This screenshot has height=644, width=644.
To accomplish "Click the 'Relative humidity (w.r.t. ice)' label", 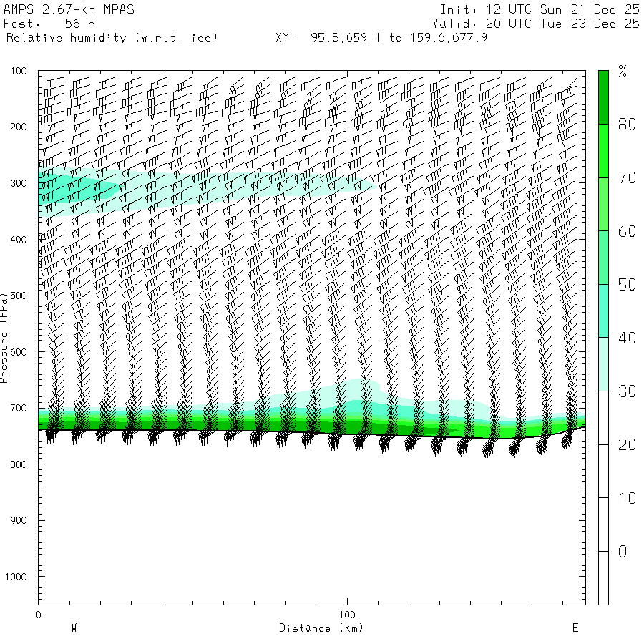I will pos(112,38).
